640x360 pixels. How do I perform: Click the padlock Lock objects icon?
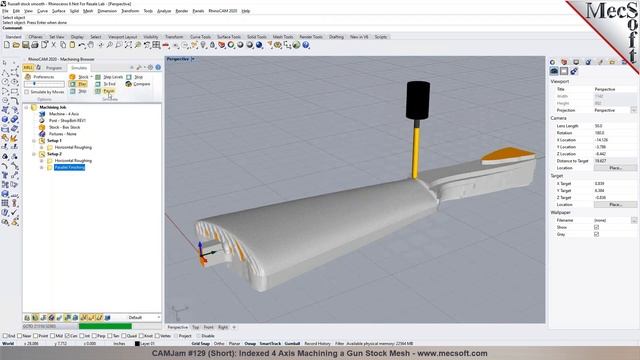(x=212, y=45)
